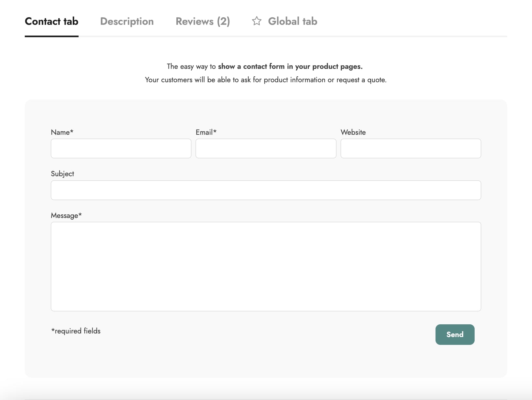Click the Website field label
The width and height of the screenshot is (532, 400).
[x=353, y=132]
